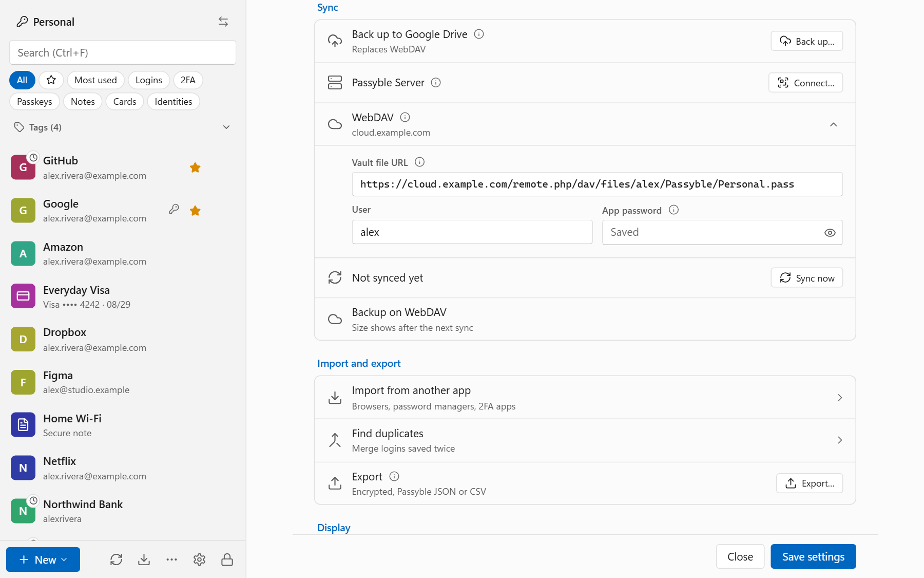The width and height of the screenshot is (924, 578).
Task: Select the Identities filter
Action: (174, 102)
